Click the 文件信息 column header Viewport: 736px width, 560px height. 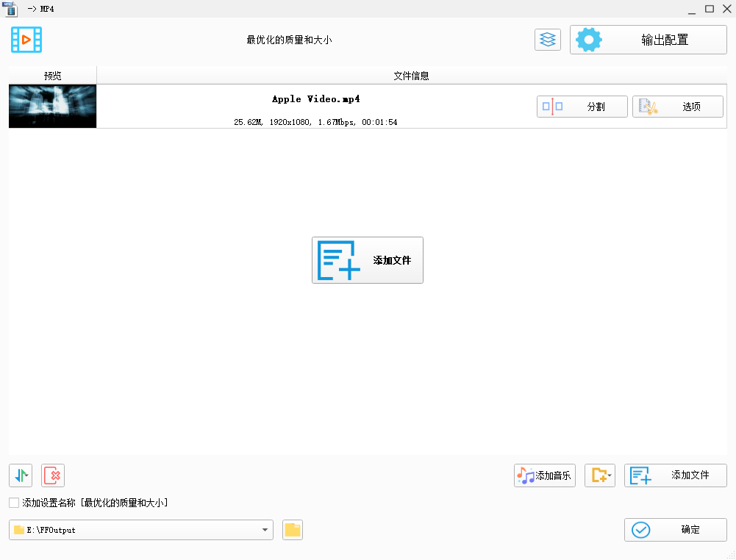click(x=411, y=76)
